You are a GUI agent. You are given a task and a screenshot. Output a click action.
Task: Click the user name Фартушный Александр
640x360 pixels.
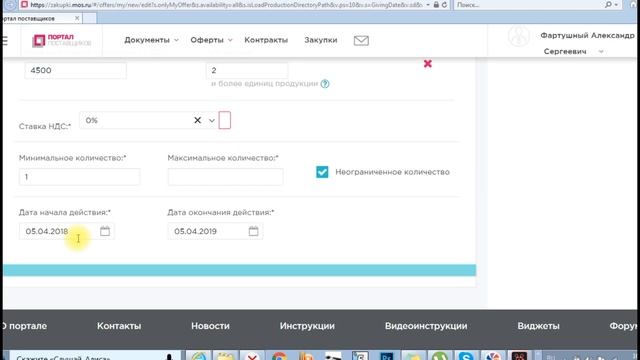pyautogui.click(x=587, y=36)
